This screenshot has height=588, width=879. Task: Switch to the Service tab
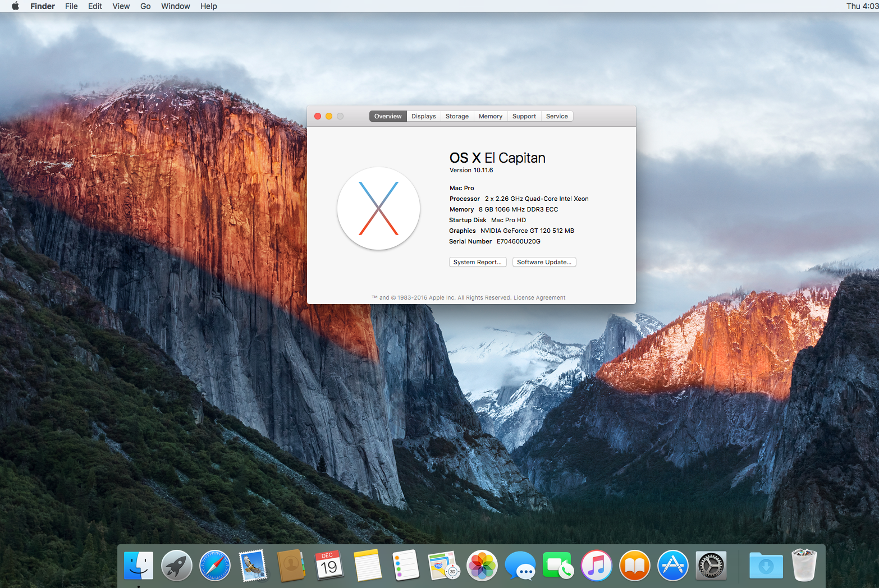click(557, 116)
